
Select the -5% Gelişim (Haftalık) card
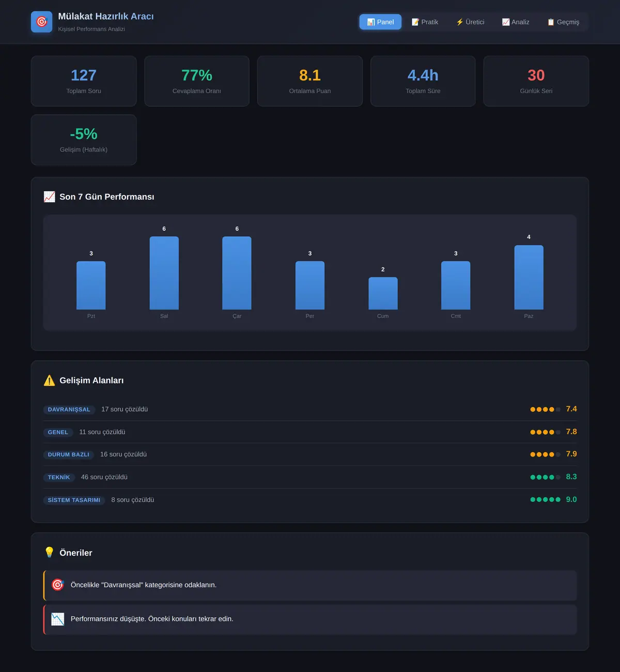tap(84, 140)
